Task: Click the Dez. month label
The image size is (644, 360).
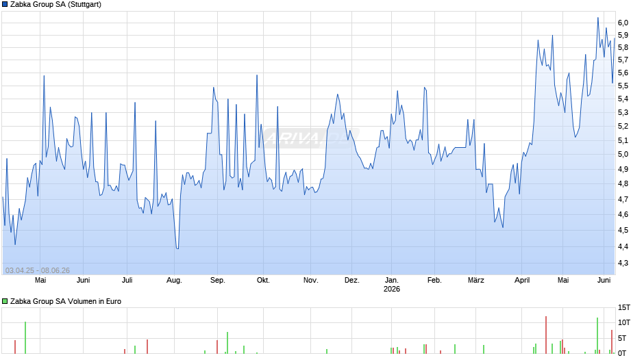Action: (x=352, y=280)
